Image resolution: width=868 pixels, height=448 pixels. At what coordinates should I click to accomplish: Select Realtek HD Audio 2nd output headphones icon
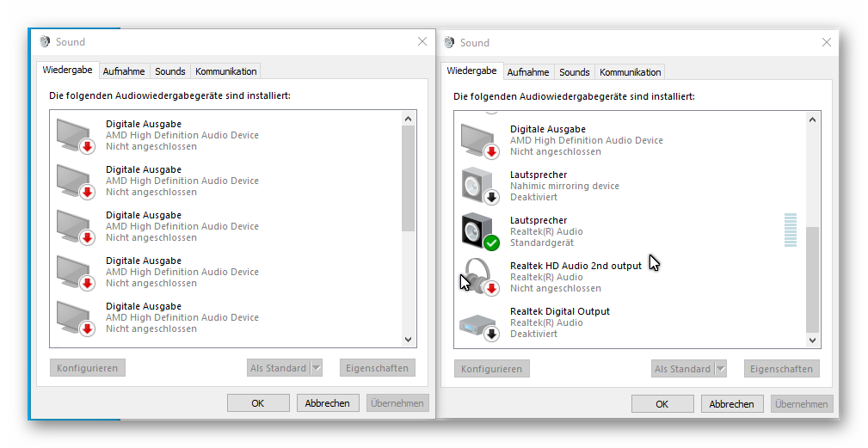click(479, 277)
